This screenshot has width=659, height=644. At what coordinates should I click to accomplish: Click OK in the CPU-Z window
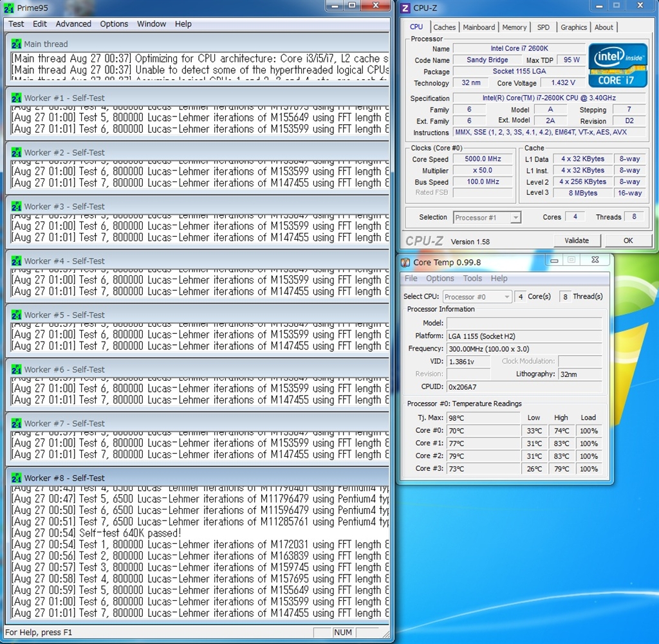pyautogui.click(x=627, y=241)
